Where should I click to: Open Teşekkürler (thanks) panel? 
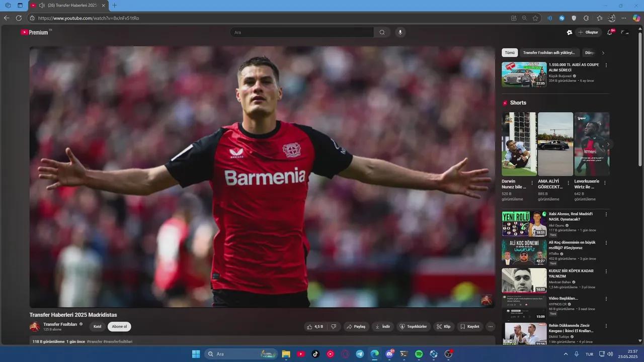coord(414,326)
